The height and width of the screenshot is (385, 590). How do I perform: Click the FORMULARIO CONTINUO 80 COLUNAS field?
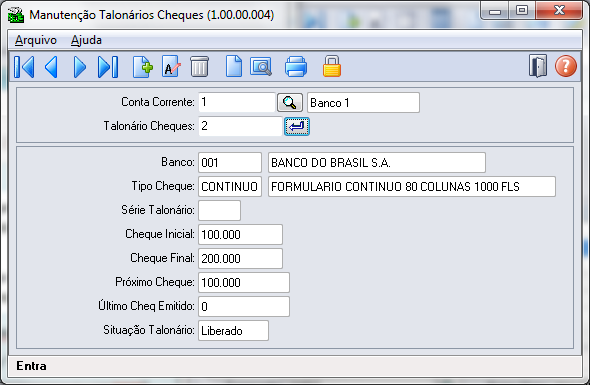[412, 186]
